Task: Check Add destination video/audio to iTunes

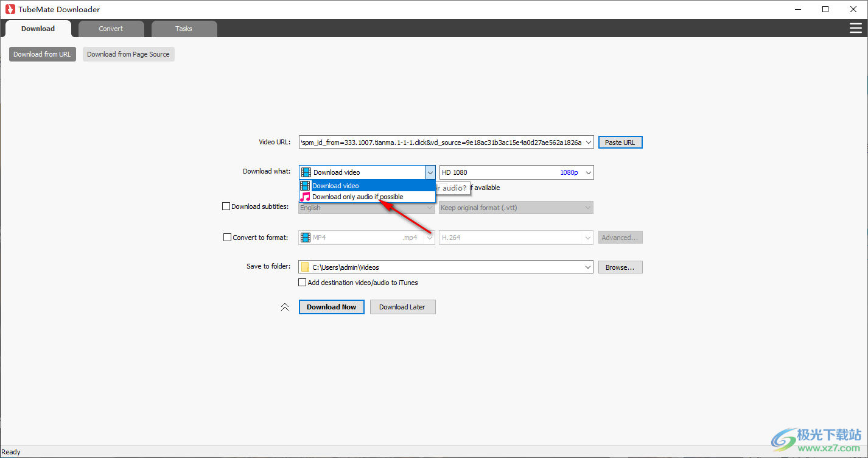Action: (x=302, y=283)
